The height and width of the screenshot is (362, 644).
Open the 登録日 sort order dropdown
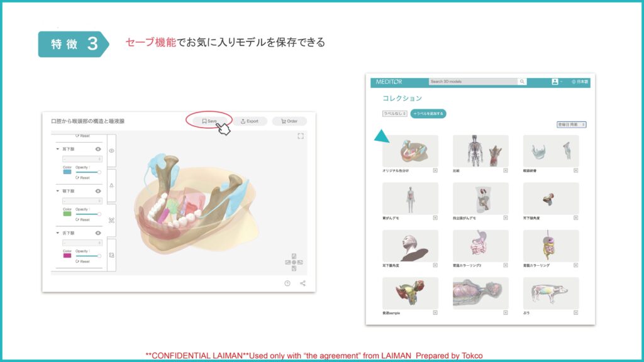pyautogui.click(x=571, y=124)
